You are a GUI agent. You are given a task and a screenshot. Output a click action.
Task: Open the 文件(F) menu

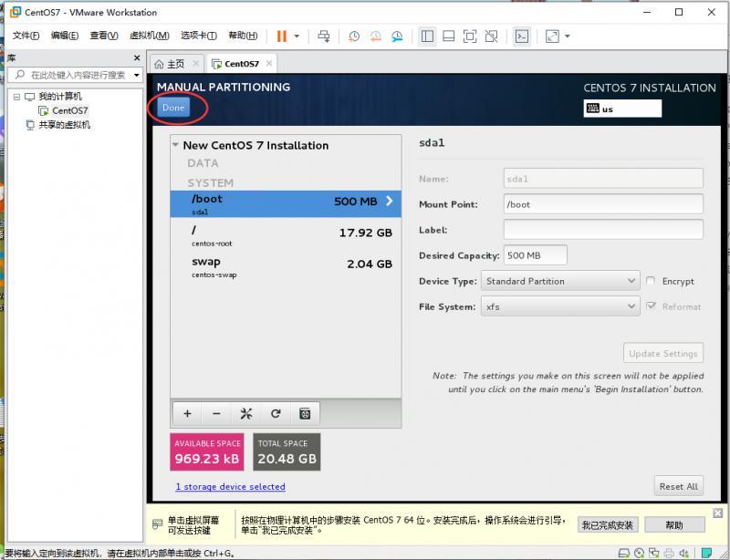point(26,36)
